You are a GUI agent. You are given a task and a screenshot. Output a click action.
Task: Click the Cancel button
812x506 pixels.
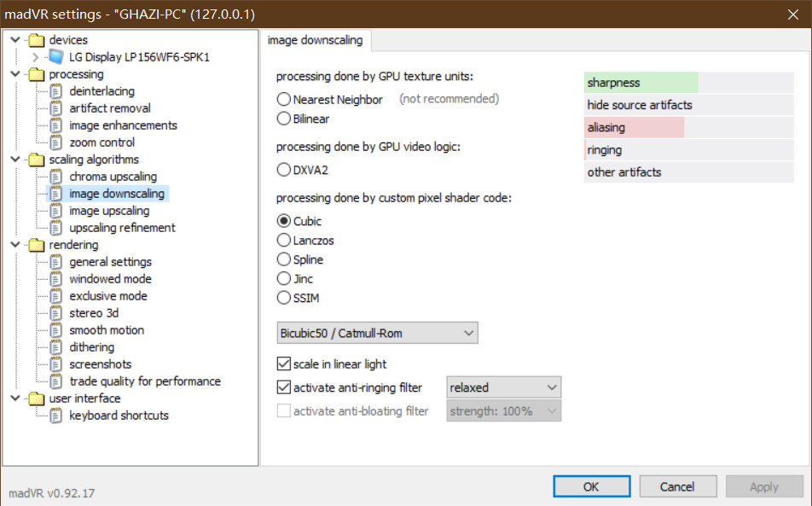677,486
